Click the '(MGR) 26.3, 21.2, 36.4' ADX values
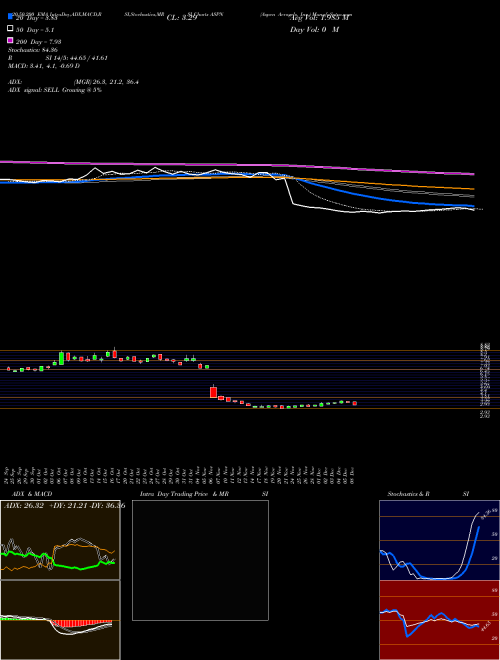Screen dimensions: 500x660 106,82
